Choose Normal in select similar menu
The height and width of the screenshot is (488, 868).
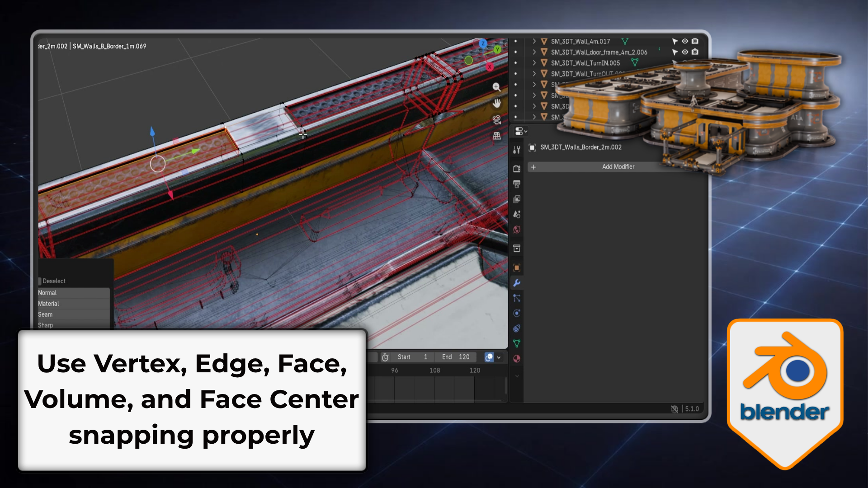74,293
